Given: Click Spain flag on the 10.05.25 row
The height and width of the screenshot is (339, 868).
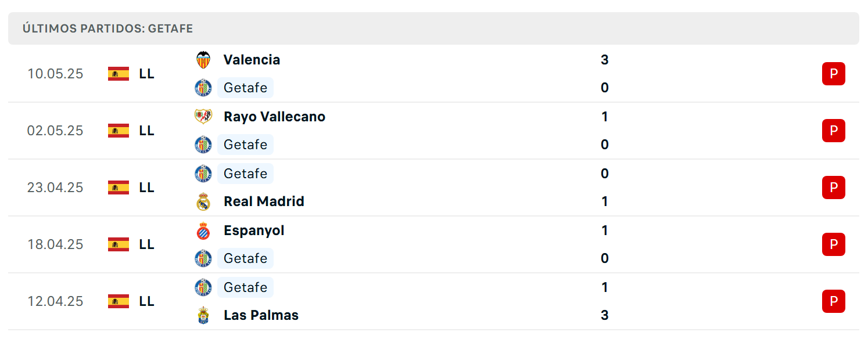Looking at the screenshot, I should point(119,74).
